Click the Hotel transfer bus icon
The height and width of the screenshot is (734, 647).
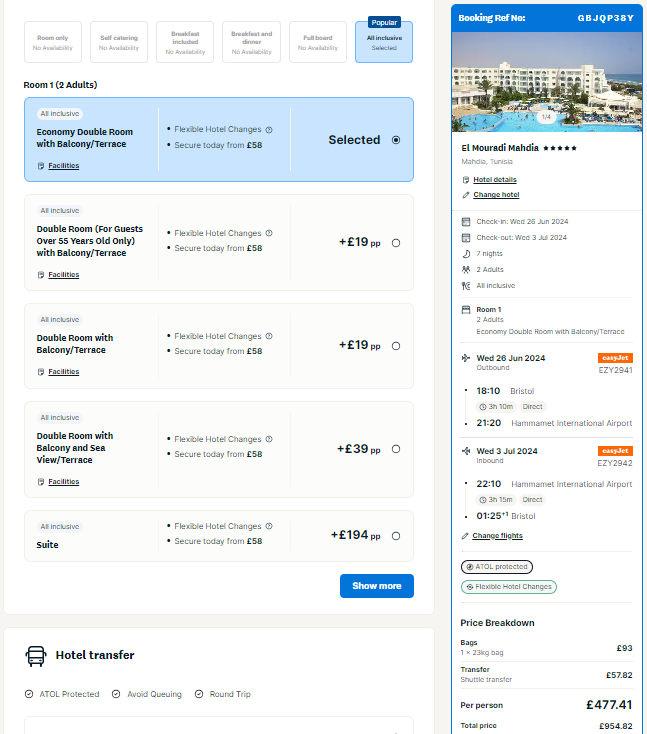point(36,656)
